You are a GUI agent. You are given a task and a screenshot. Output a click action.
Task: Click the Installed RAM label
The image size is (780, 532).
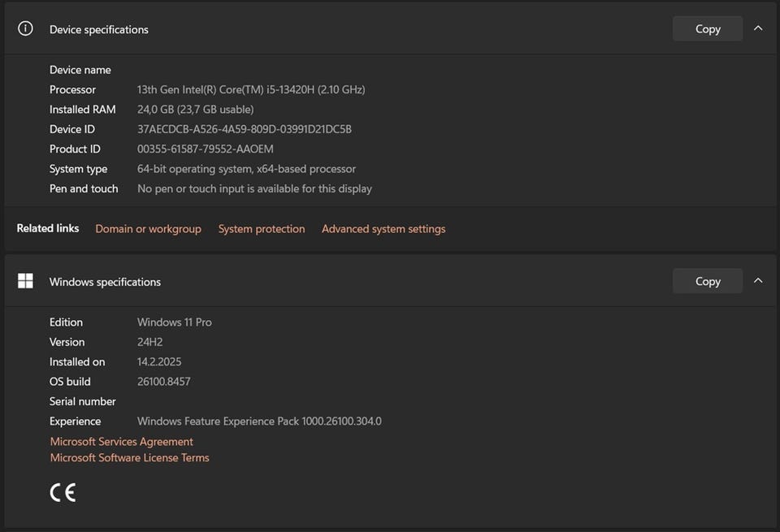(83, 110)
